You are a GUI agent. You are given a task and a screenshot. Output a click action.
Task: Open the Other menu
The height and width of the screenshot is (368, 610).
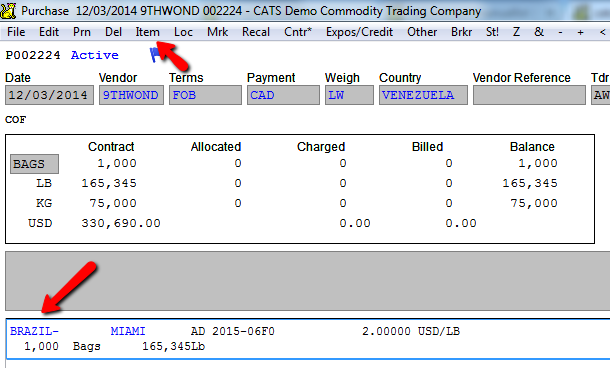coord(422,32)
